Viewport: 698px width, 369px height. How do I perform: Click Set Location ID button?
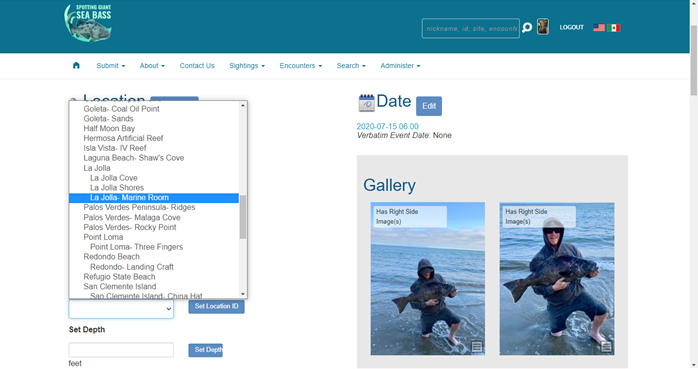(216, 306)
